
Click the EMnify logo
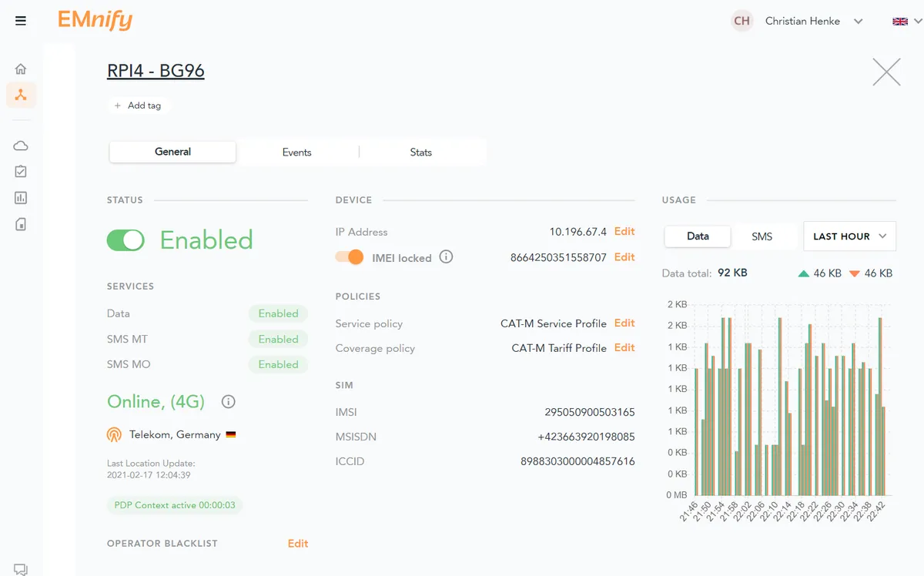coord(95,20)
